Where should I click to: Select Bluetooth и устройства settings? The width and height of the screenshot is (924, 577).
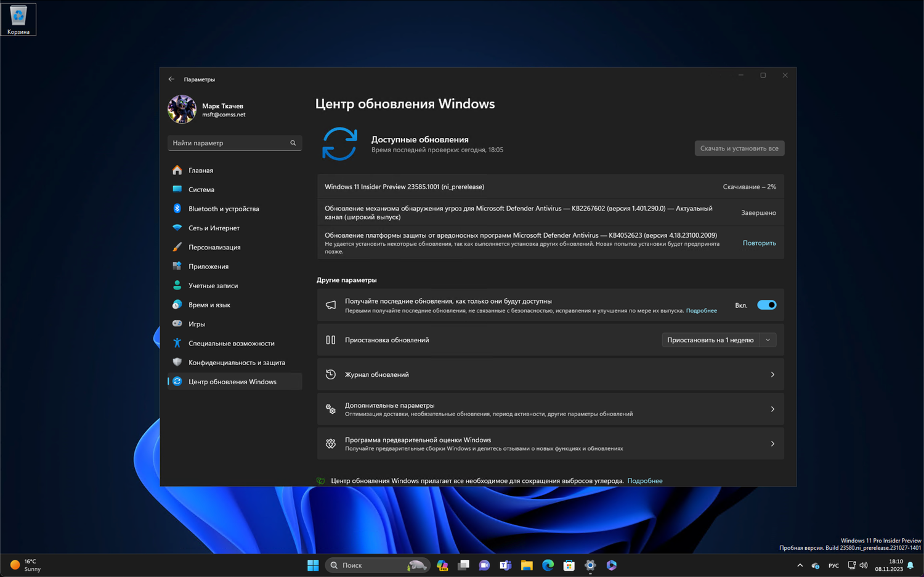224,209
